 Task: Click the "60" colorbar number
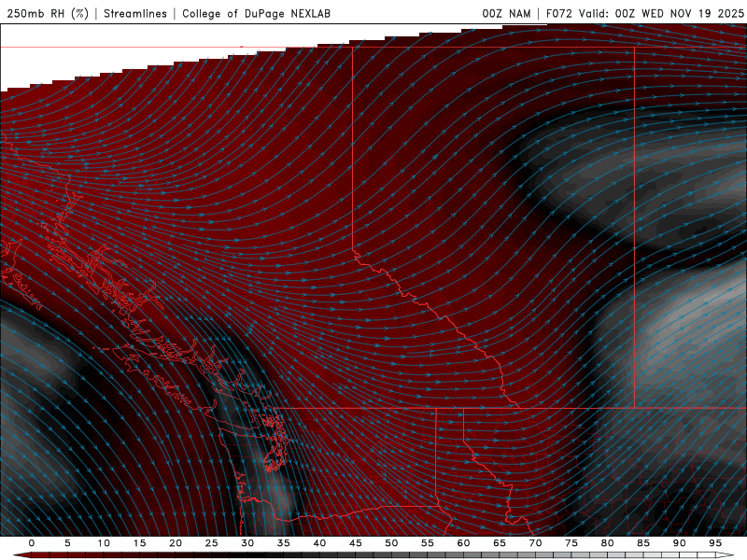pos(463,543)
